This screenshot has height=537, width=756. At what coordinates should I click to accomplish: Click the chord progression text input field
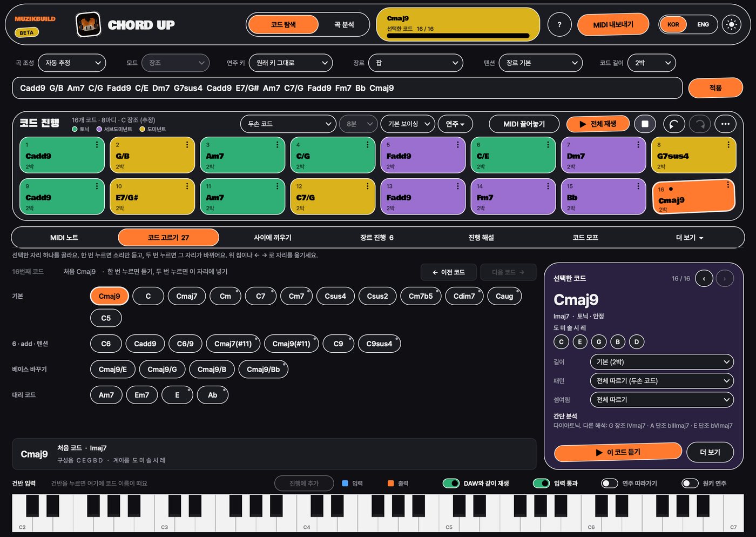pos(347,88)
